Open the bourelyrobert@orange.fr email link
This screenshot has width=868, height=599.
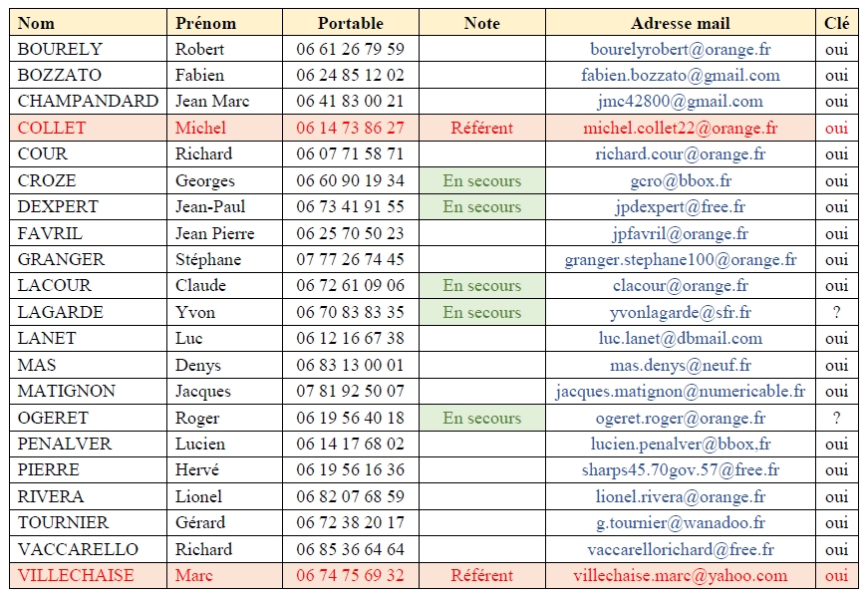coord(681,49)
